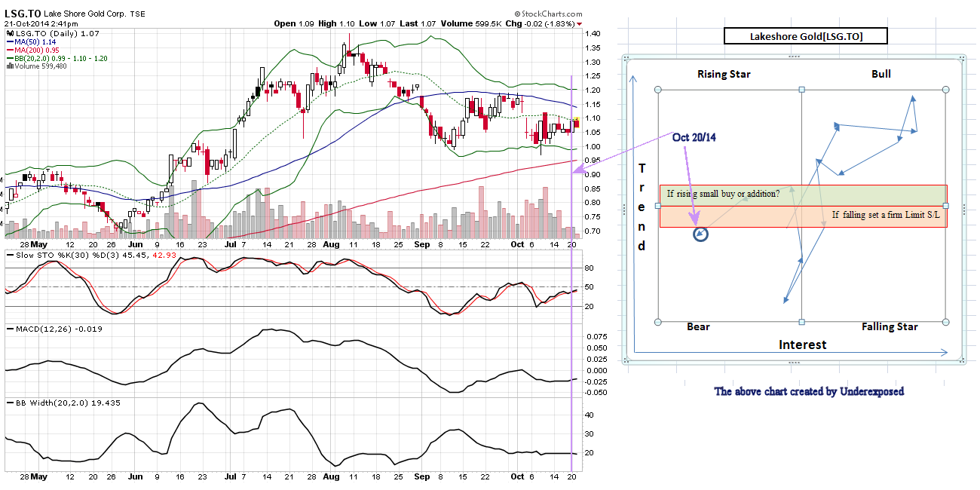Click the 0.075 MACD axis label
The width and height of the screenshot is (980, 490).
click(596, 336)
